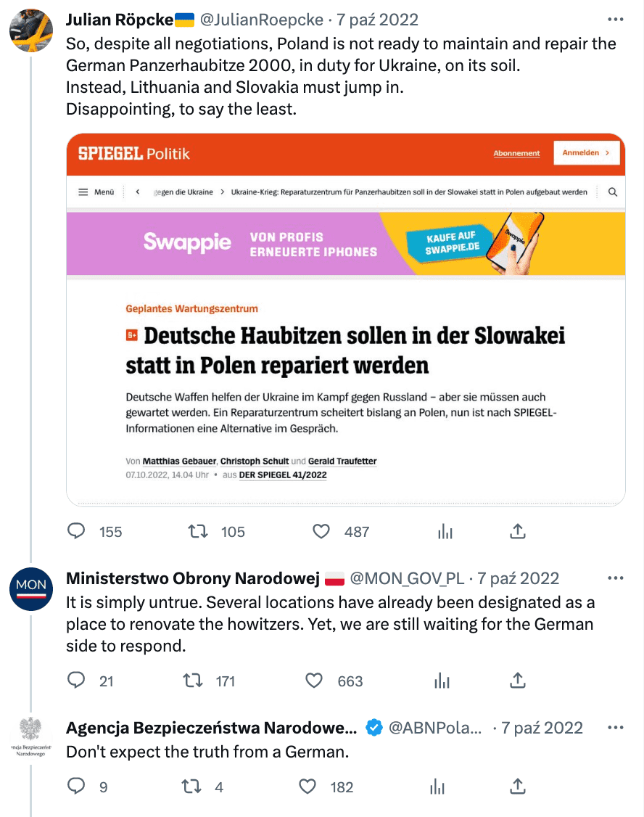Image resolution: width=644 pixels, height=817 pixels.
Task: Share Julian Röpcke's tweet
Action: (517, 532)
